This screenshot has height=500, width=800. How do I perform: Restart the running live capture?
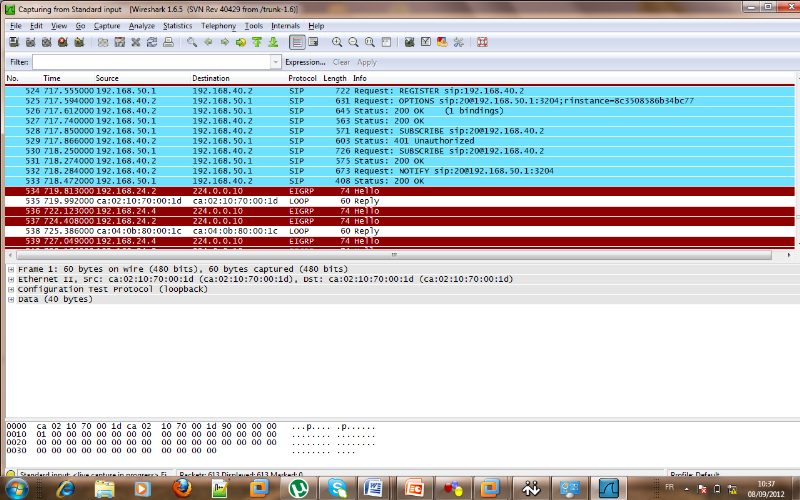(x=79, y=42)
